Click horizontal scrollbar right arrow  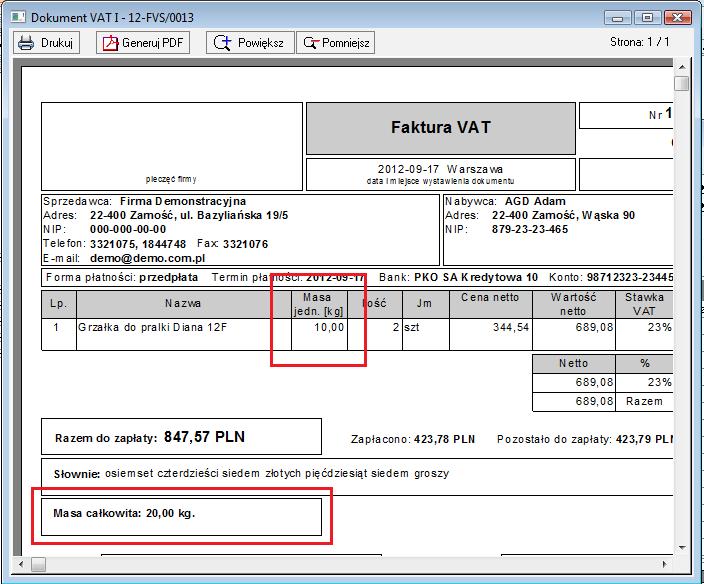664,564
